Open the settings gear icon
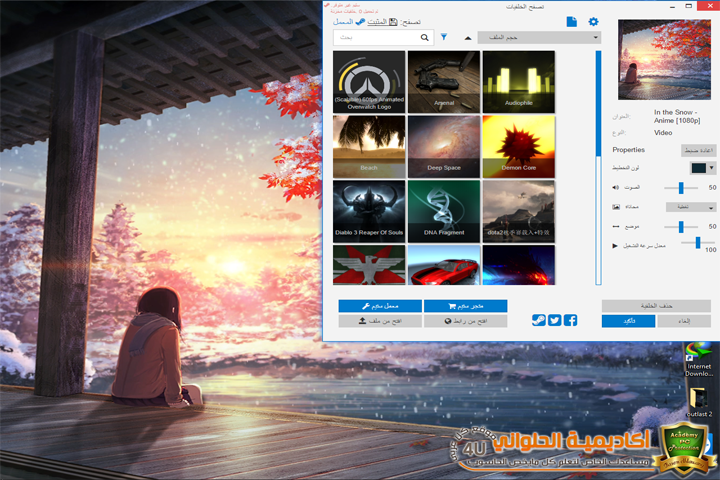The height and width of the screenshot is (480, 720). [593, 22]
